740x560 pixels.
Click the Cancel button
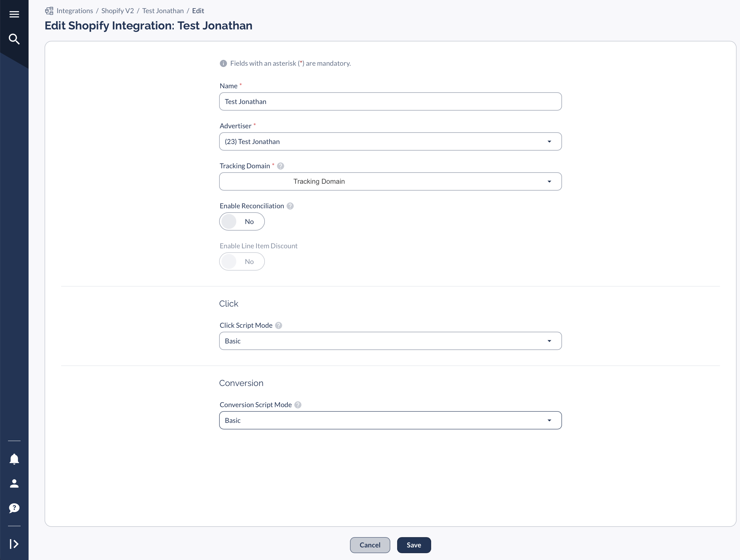click(370, 545)
